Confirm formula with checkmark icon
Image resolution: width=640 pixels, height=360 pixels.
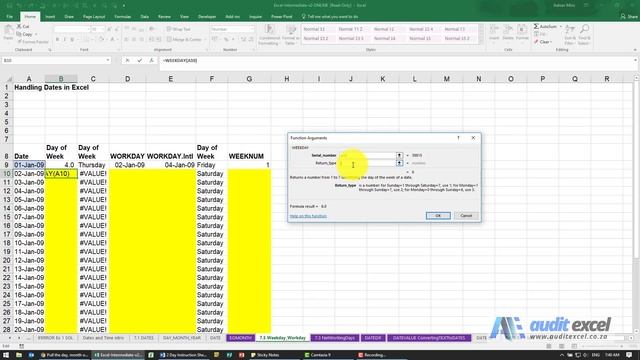pyautogui.click(x=140, y=60)
